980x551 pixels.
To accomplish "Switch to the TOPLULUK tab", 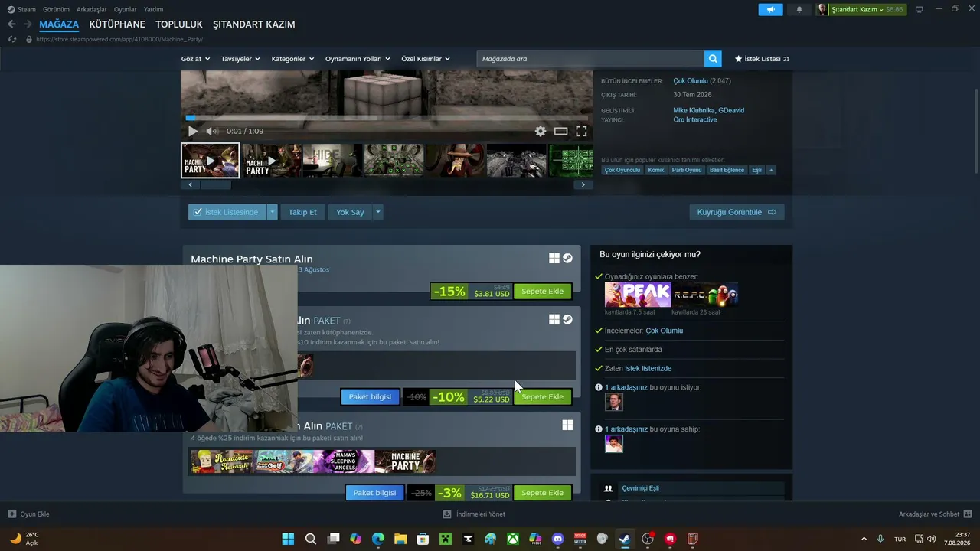I will pyautogui.click(x=179, y=24).
